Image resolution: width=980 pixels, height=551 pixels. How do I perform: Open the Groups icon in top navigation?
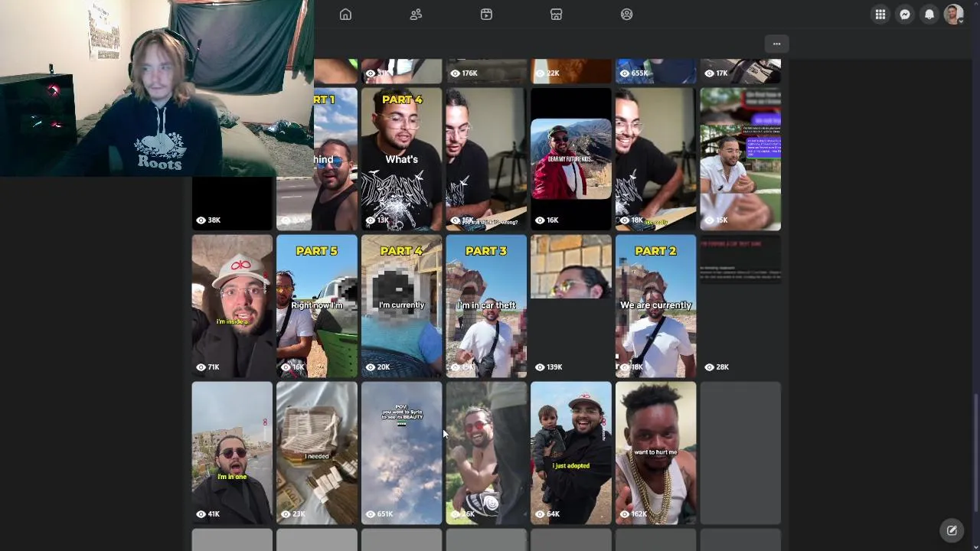click(627, 15)
